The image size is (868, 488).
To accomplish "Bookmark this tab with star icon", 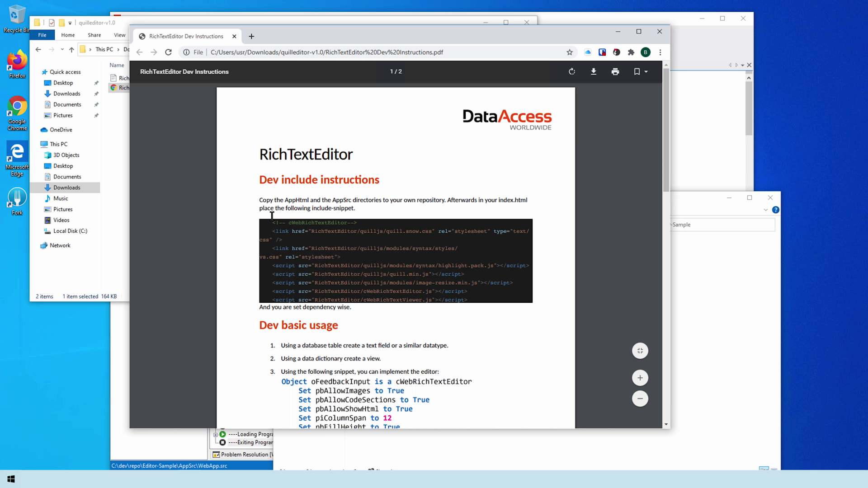I will tap(570, 52).
